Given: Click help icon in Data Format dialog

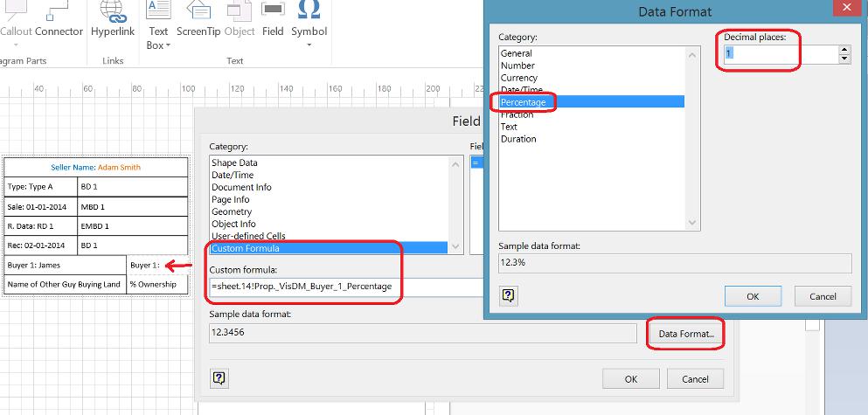Looking at the screenshot, I should click(x=508, y=296).
